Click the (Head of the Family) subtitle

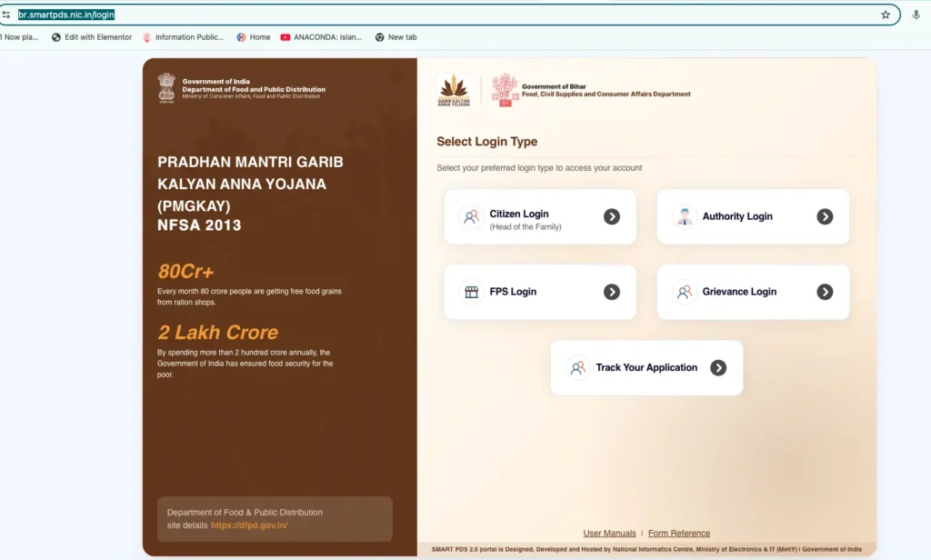pos(526,227)
